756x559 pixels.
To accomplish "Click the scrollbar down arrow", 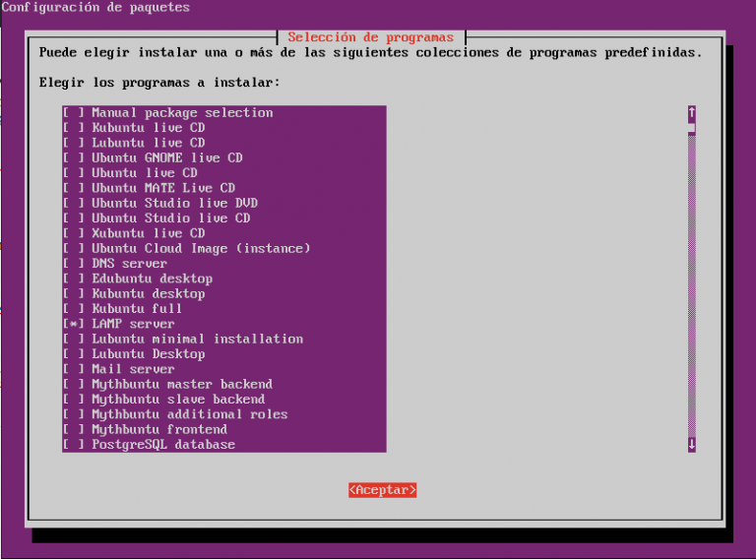I will (691, 444).
